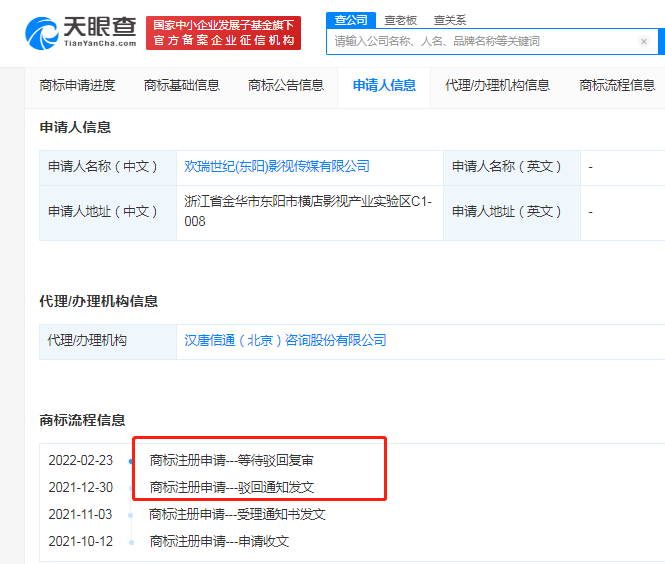Select the 申请人信息 tab
The image size is (665, 564).
click(x=384, y=85)
